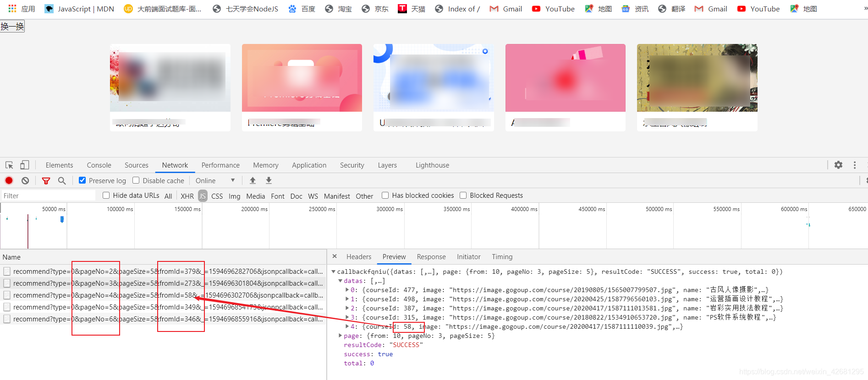Switch to the Console panel tab

pos(99,165)
